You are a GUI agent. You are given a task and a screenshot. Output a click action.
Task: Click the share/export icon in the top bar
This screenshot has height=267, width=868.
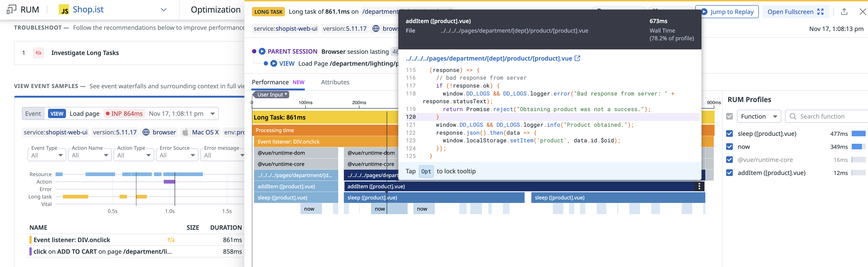click(x=844, y=12)
